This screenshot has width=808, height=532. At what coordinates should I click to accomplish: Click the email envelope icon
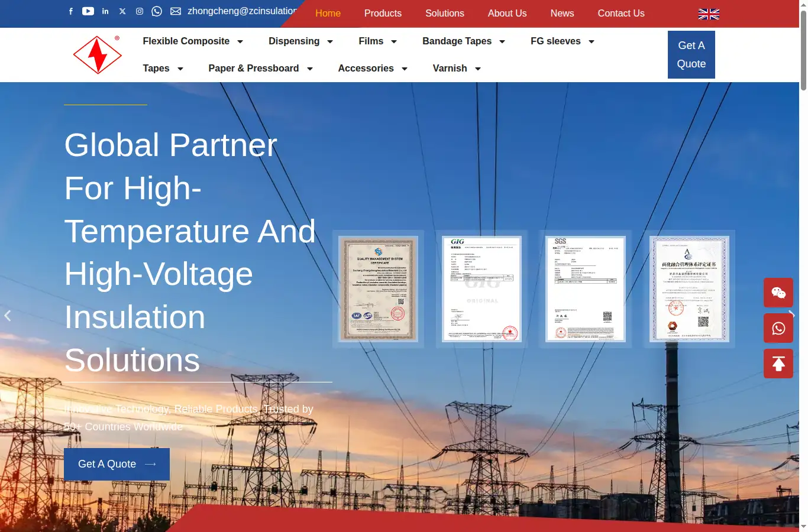[x=176, y=11]
